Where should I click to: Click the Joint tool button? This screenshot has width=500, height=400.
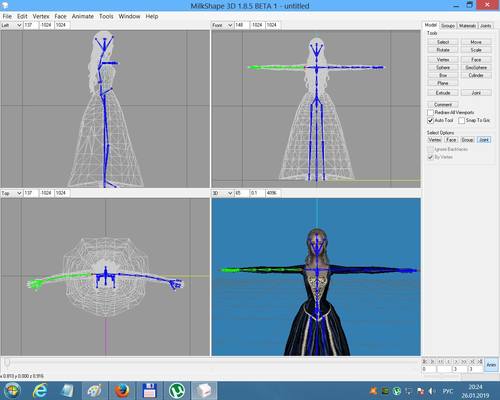tap(476, 93)
